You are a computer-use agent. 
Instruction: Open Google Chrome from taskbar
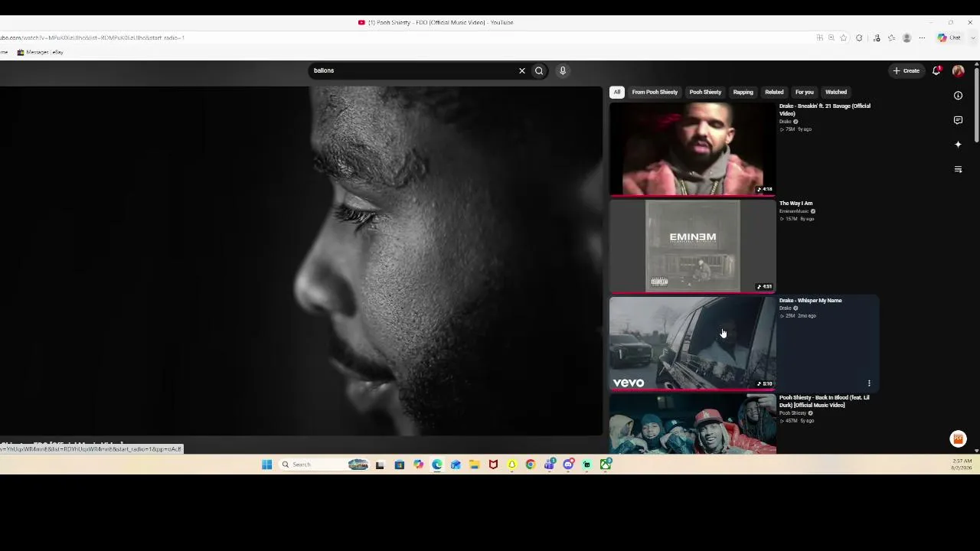click(x=531, y=465)
